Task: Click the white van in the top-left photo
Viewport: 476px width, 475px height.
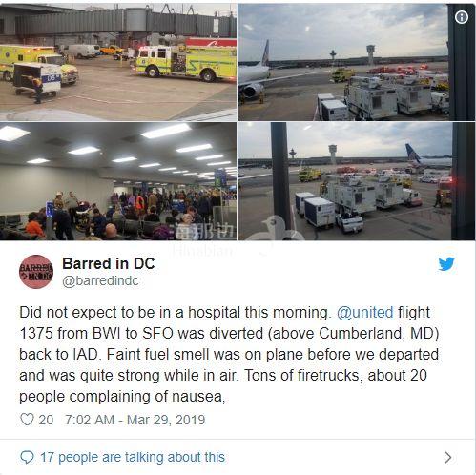Action: tap(82, 51)
